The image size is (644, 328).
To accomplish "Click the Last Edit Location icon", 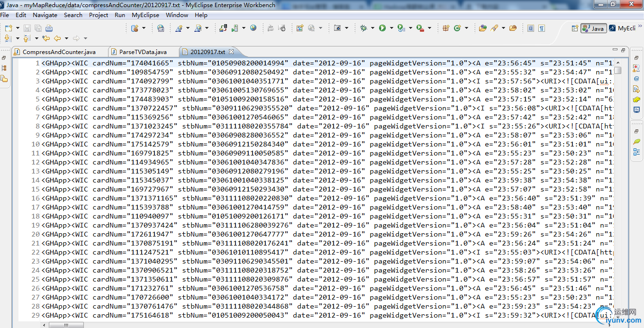I will coord(46,38).
